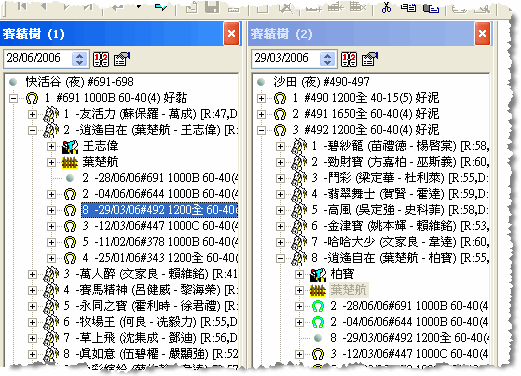Select the highlighted 29/03/06#492 1200全 record

(x=160, y=210)
